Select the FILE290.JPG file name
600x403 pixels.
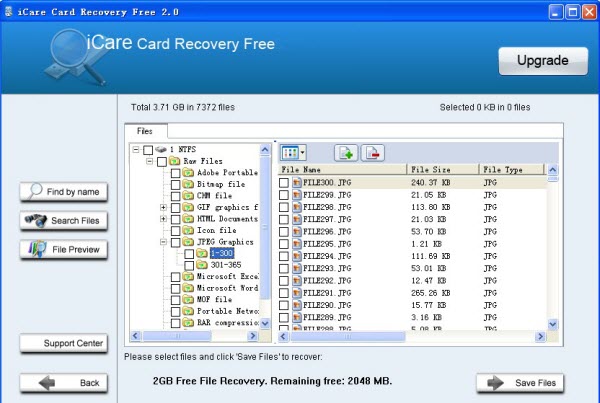[327, 305]
